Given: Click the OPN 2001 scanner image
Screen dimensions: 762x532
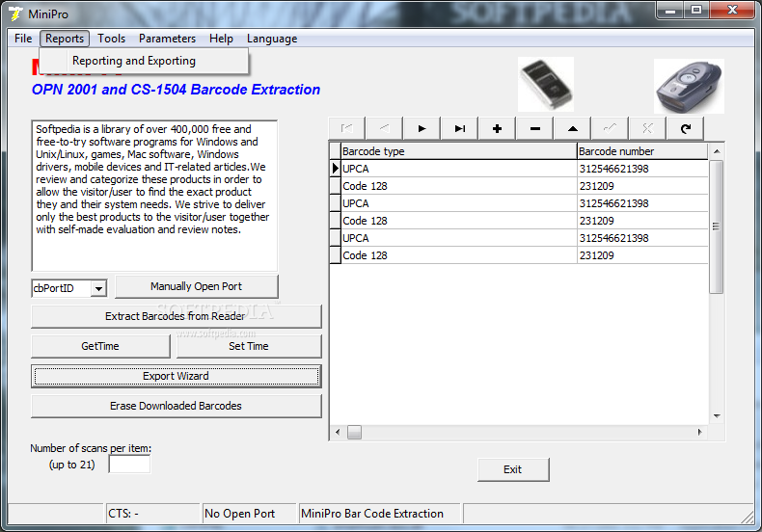Looking at the screenshot, I should click(x=546, y=85).
